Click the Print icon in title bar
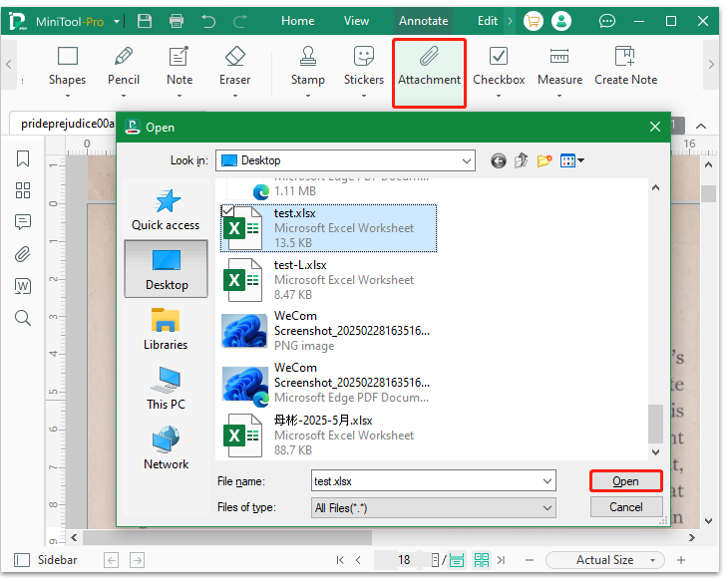Viewport: 728px width, 581px height. pos(176,21)
